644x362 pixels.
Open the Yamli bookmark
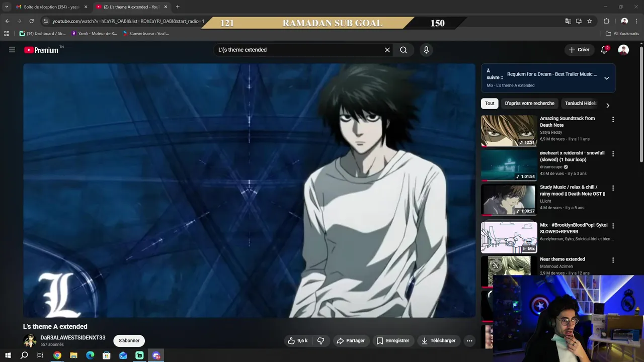click(95, 34)
